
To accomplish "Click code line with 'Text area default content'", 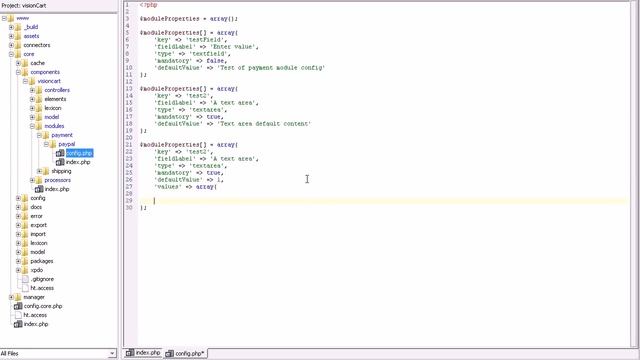I will pyautogui.click(x=232, y=123).
